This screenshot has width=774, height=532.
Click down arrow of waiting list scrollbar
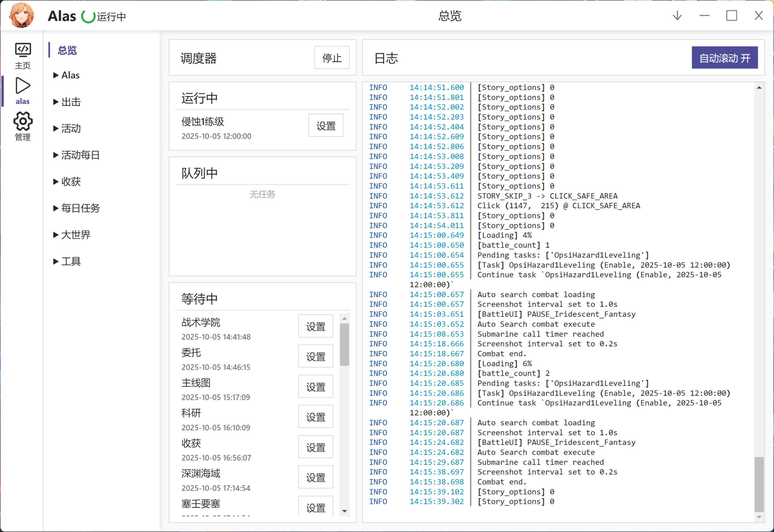(x=344, y=511)
